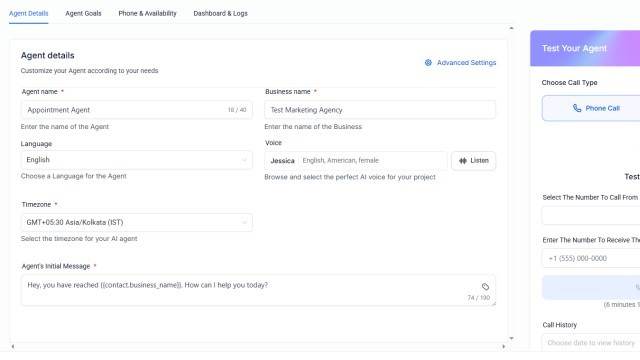Click the horizontal scroll right arrow
Screen dimensions: 640x360
(x=503, y=347)
